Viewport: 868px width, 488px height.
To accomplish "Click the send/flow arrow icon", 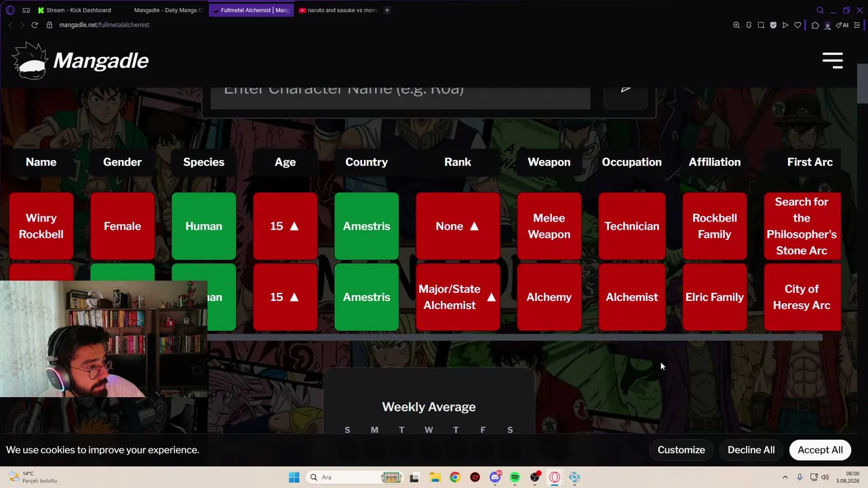I will point(785,25).
